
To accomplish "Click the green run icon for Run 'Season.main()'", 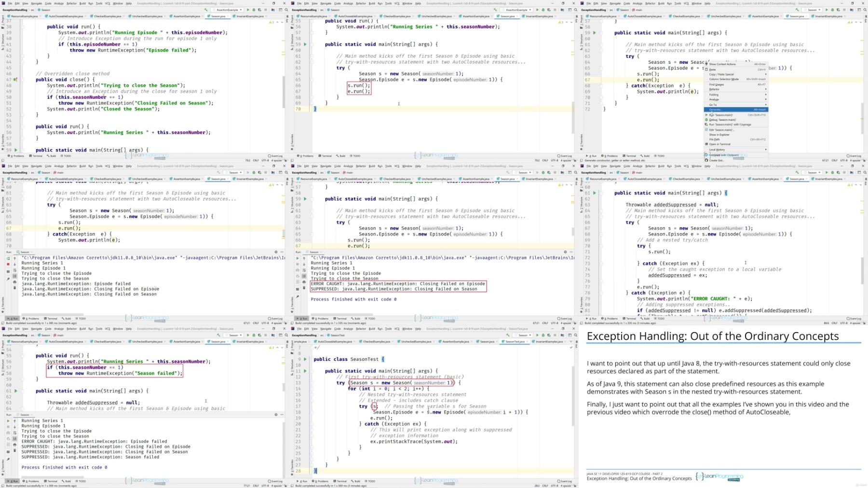I will click(x=706, y=115).
